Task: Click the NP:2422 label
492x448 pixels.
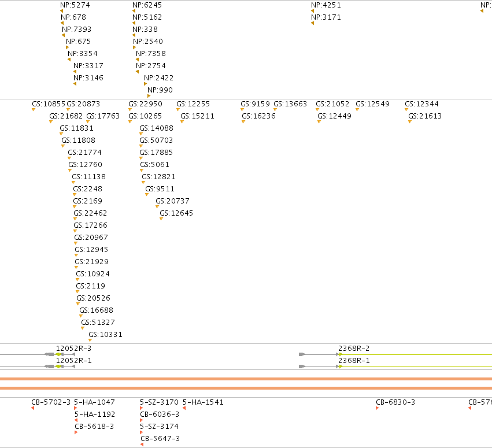Action: (x=159, y=78)
